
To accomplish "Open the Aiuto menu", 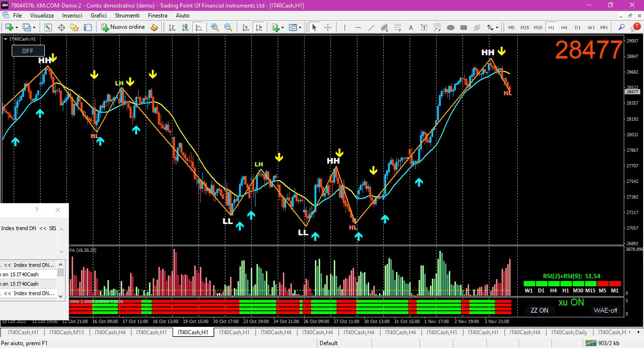I will 182,16.
